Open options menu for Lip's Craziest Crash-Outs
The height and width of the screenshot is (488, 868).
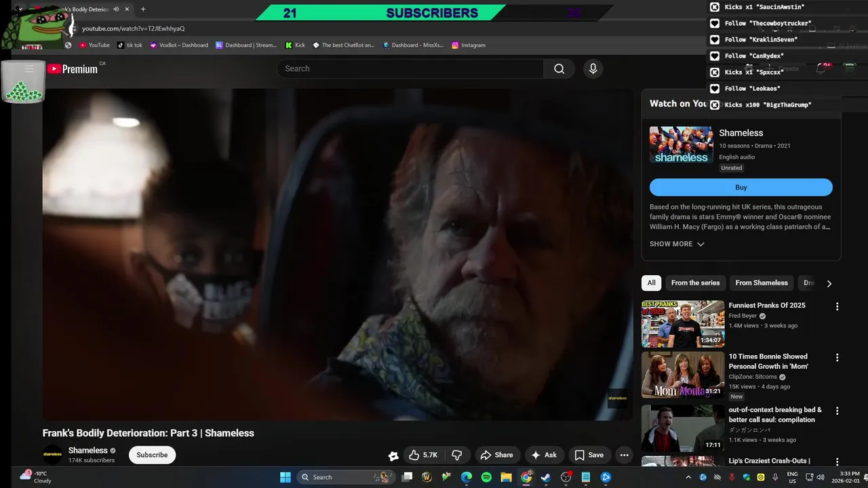[x=837, y=462]
